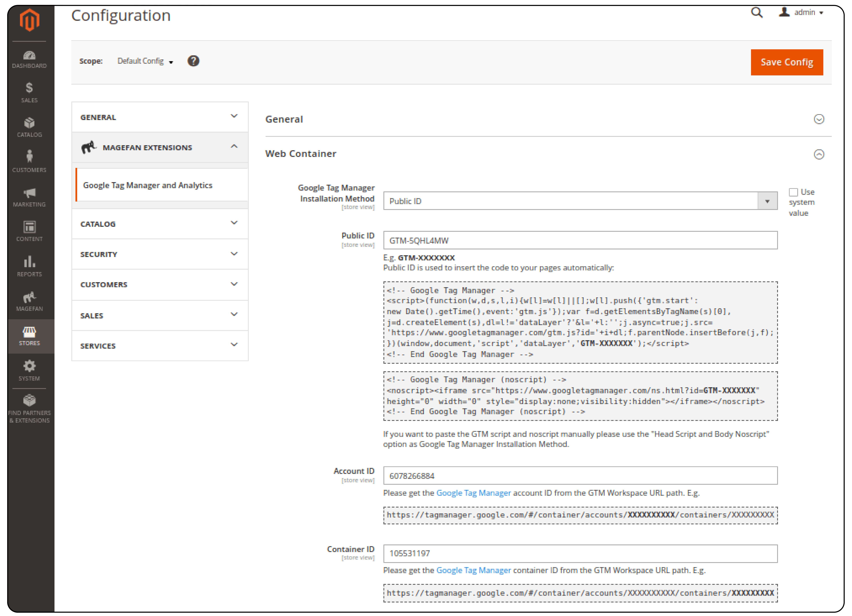Collapse the Magefan Extensions tab chevron
852x616 pixels.
234,146
